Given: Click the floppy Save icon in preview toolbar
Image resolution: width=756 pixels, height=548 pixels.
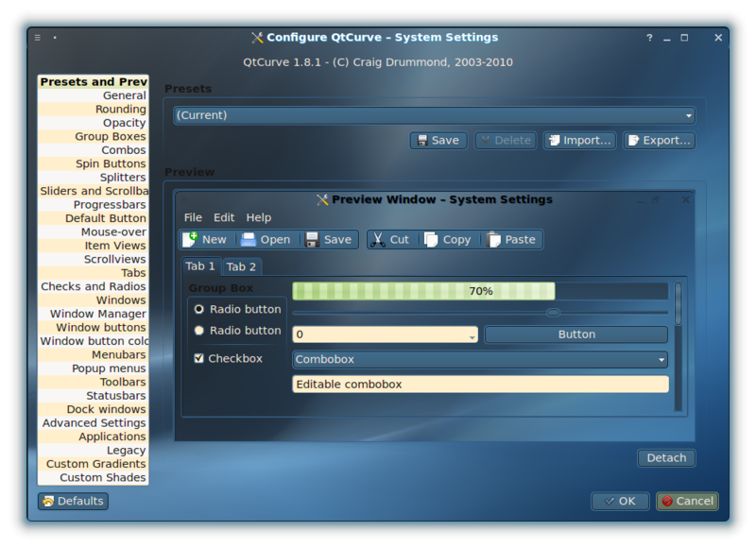Looking at the screenshot, I should point(312,240).
